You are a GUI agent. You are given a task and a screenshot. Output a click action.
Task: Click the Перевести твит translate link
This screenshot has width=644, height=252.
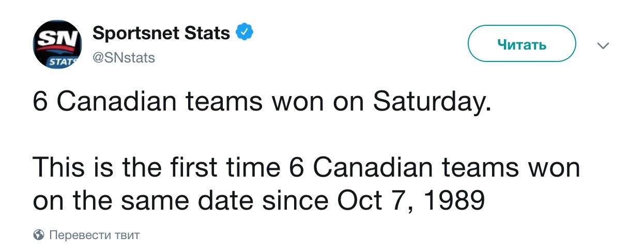tap(94, 235)
